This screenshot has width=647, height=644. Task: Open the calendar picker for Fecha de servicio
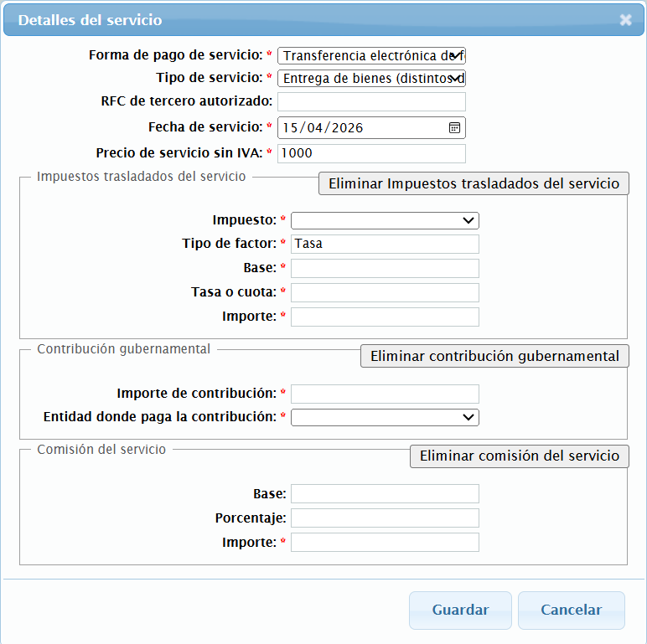click(454, 128)
